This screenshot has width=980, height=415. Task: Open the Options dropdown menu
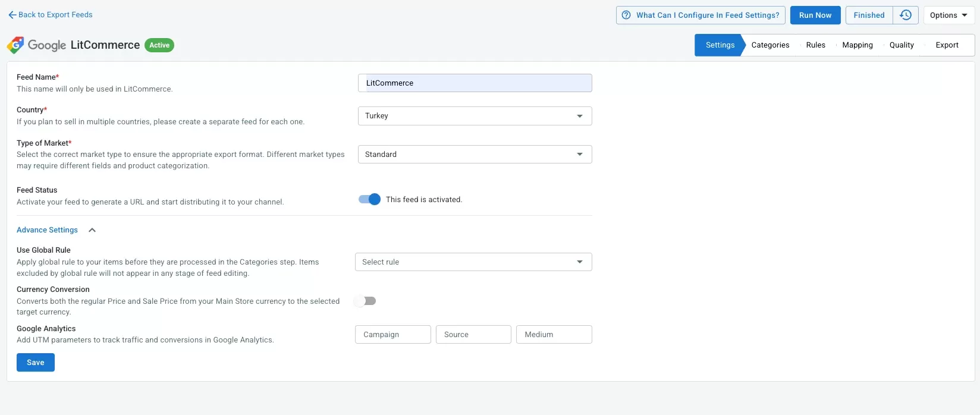(x=948, y=15)
